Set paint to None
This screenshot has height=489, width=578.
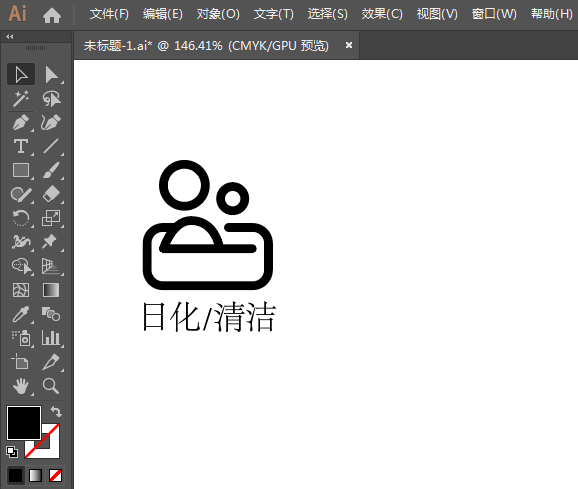pyautogui.click(x=56, y=475)
